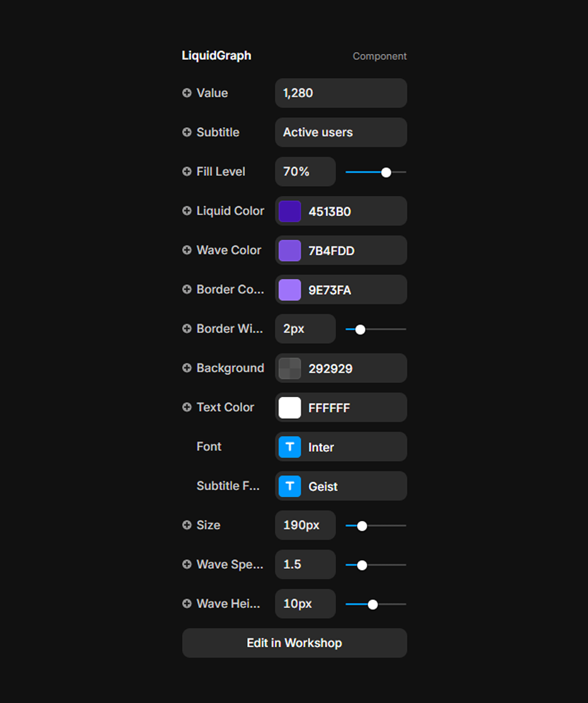Click the plus icon beside Value

pos(187,93)
